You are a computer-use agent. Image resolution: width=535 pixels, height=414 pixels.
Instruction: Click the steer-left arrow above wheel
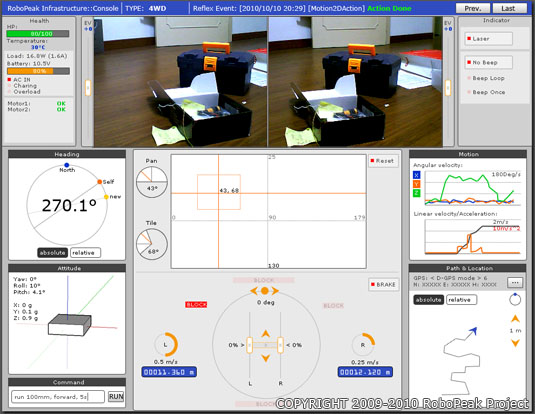[254, 291]
